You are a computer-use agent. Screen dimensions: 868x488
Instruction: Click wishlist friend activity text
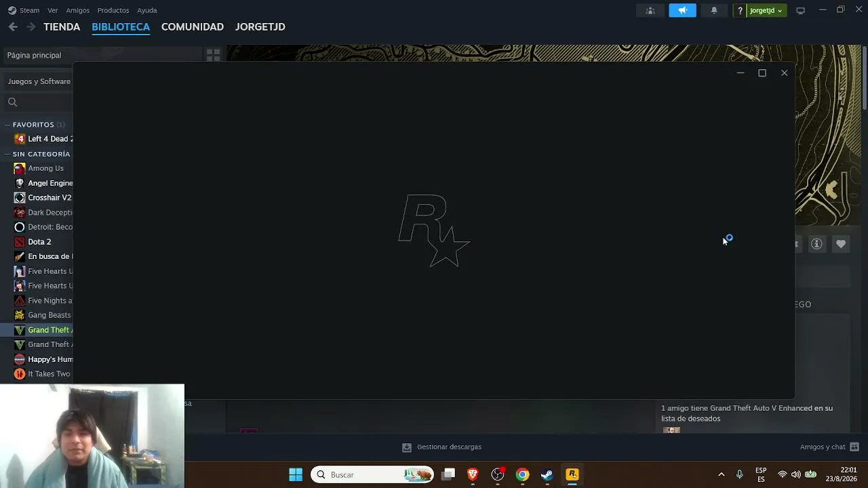point(747,413)
